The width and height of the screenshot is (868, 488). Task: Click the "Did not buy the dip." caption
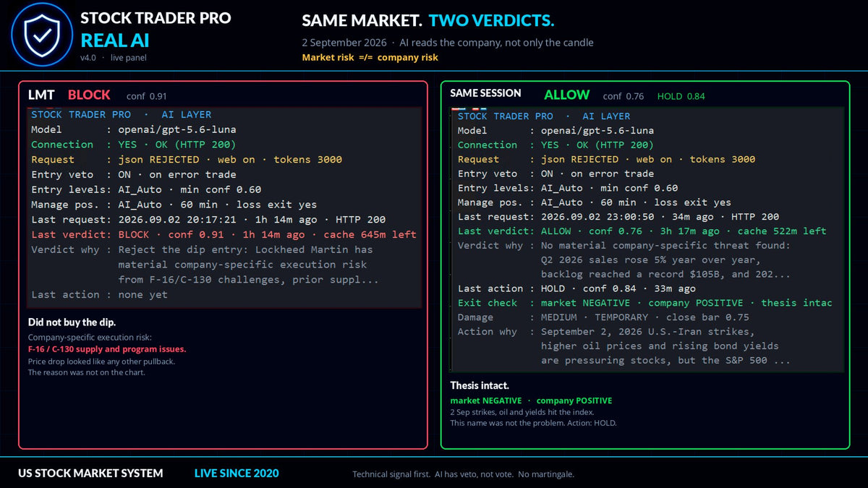(72, 322)
